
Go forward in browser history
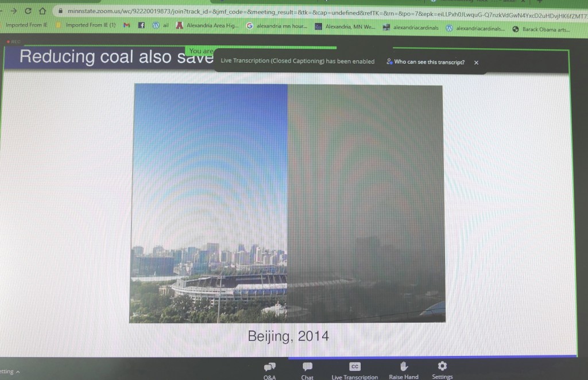pos(14,11)
